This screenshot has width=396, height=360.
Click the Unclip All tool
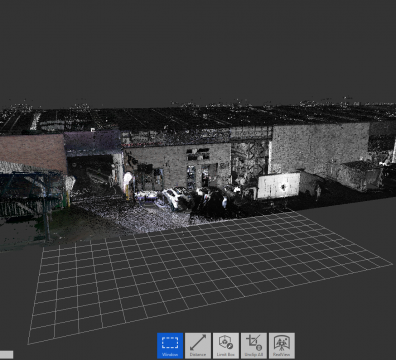point(254,346)
